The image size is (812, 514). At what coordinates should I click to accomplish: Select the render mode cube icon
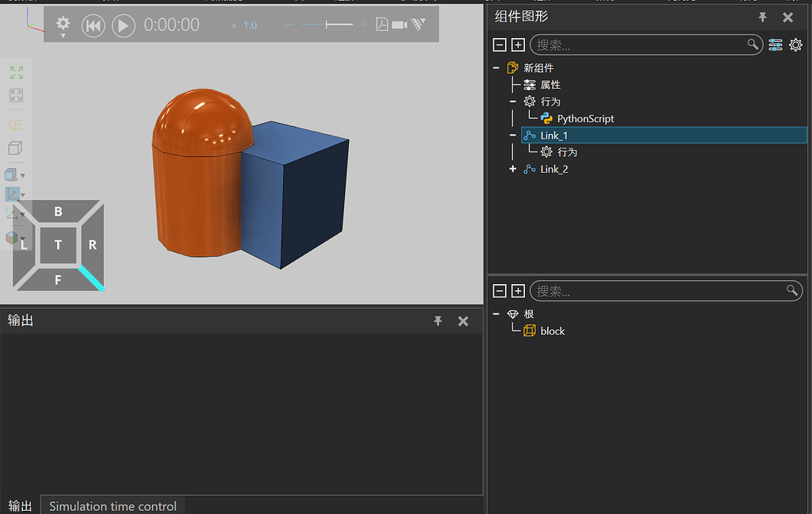click(x=16, y=148)
